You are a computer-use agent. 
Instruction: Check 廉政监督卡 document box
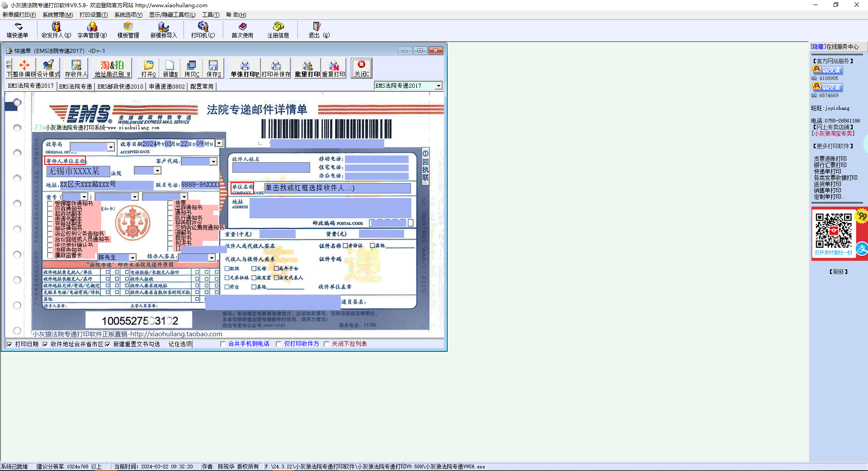(x=50, y=255)
